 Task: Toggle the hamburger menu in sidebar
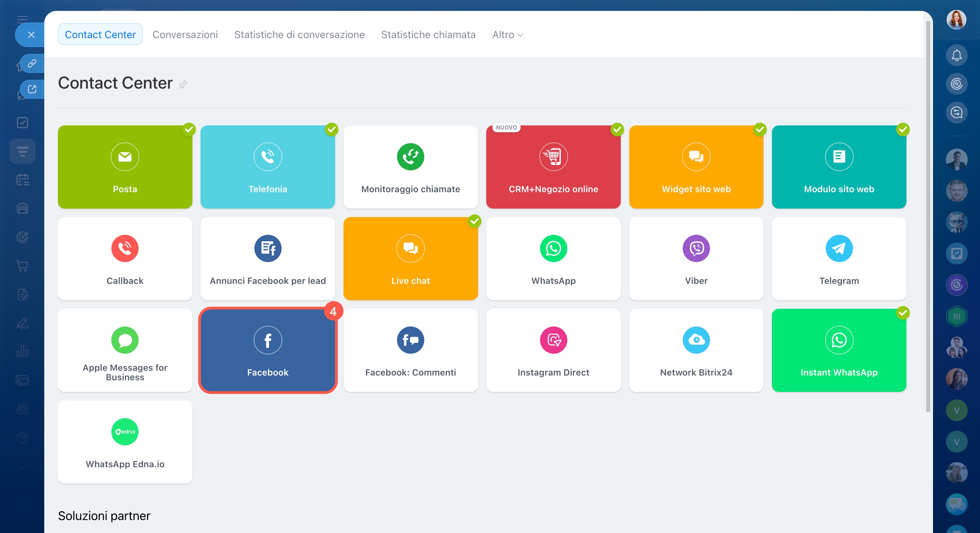22,19
